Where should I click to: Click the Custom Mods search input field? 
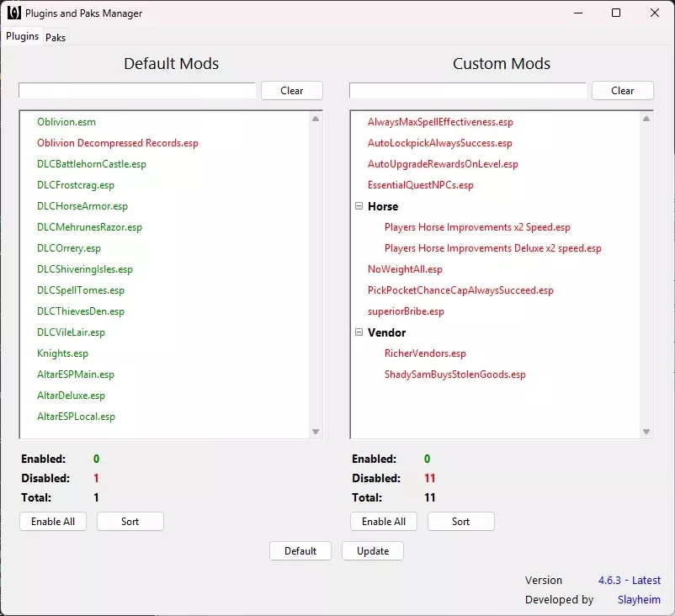(x=467, y=90)
